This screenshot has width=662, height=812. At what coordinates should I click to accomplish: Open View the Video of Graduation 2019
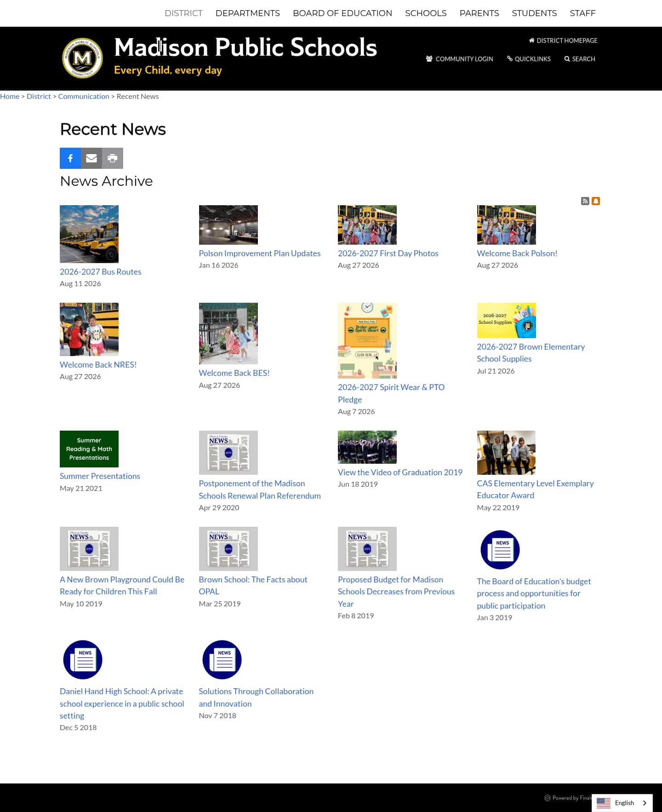400,472
